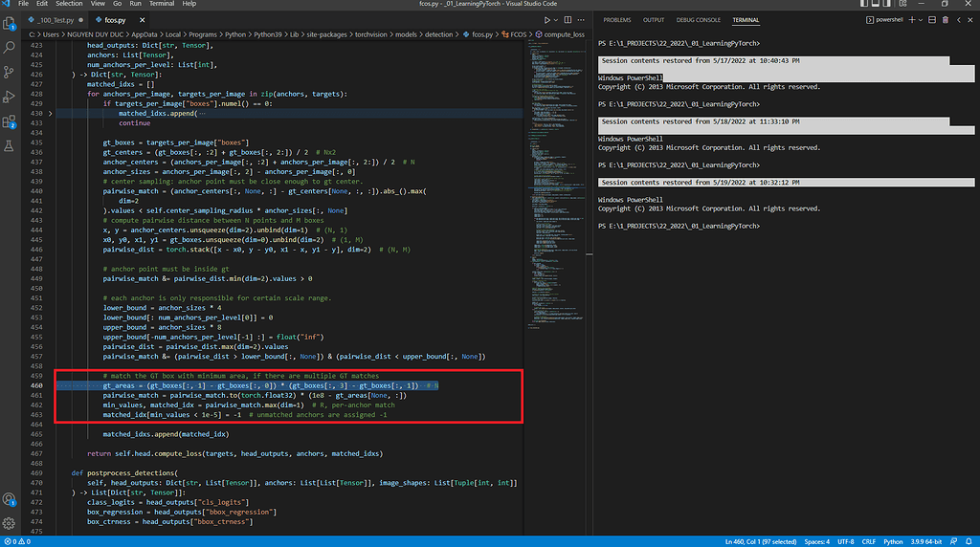Switch to the _100_Test.py tab
The width and height of the screenshot is (980, 547).
(x=55, y=19)
